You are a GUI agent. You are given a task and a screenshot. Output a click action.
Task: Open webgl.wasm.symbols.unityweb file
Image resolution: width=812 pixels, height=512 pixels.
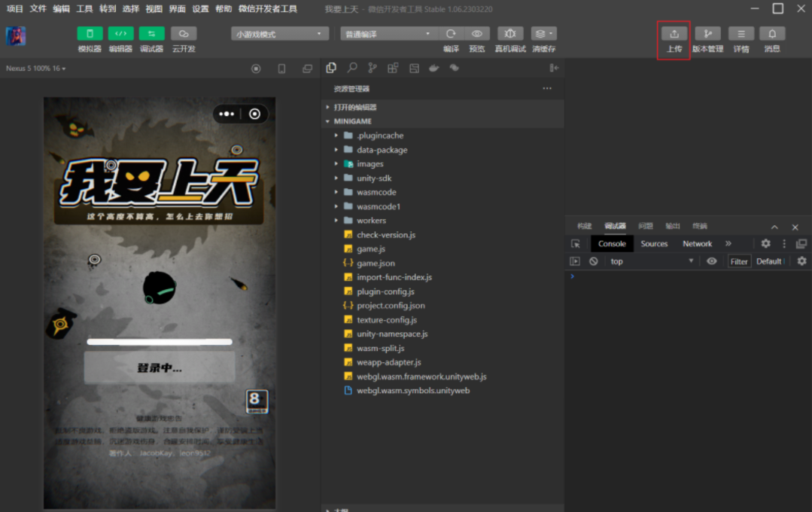(x=412, y=391)
